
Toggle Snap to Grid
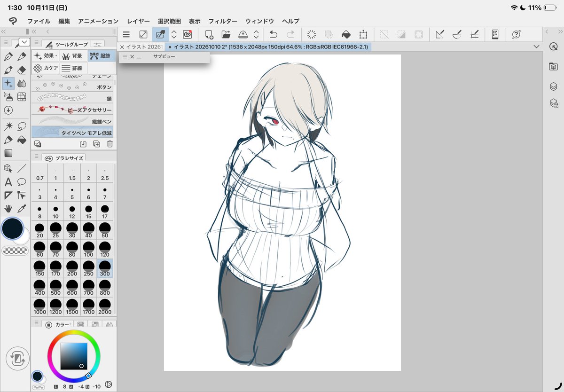coord(474,34)
